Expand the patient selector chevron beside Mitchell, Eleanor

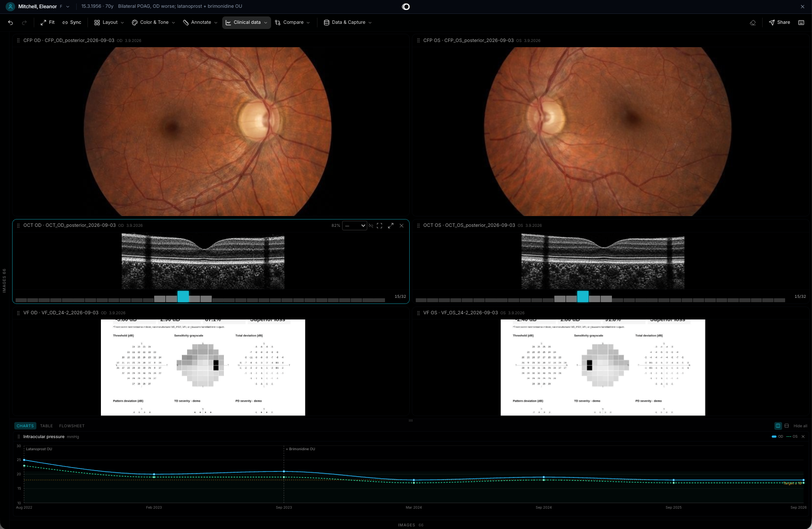click(68, 7)
